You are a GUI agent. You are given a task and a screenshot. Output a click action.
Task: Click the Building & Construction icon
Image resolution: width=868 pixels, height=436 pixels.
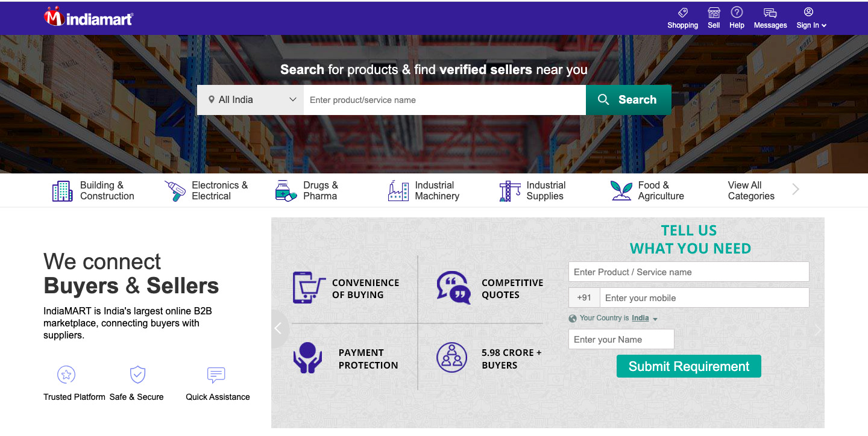tap(62, 191)
